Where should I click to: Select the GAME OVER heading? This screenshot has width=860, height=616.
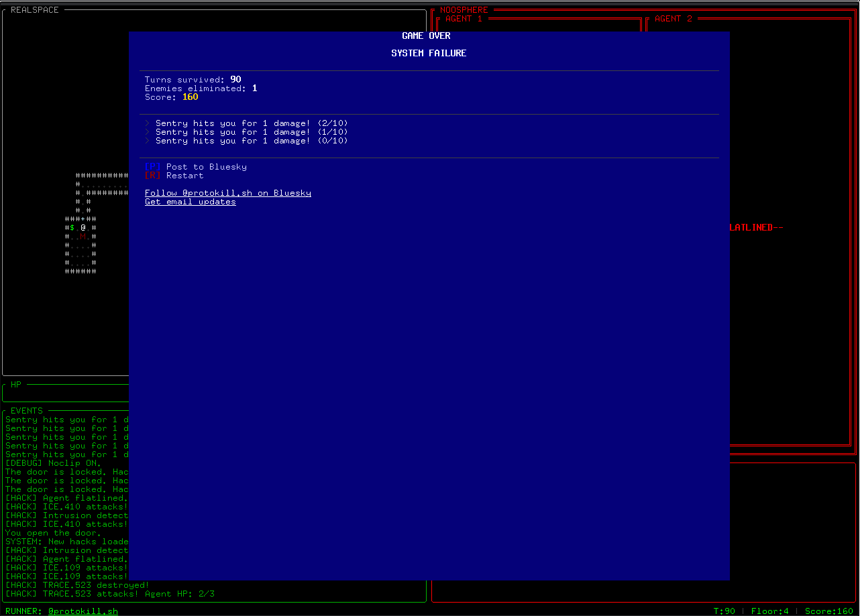click(427, 36)
